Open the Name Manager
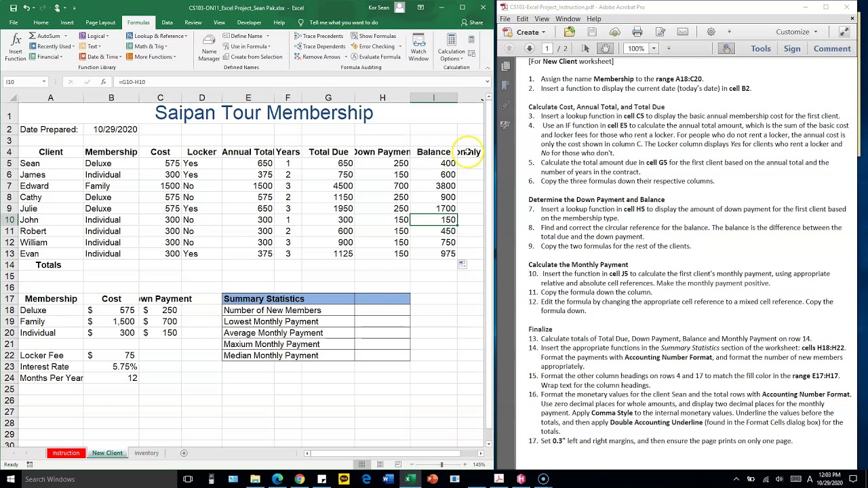The height and width of the screenshot is (488, 868). tap(209, 47)
